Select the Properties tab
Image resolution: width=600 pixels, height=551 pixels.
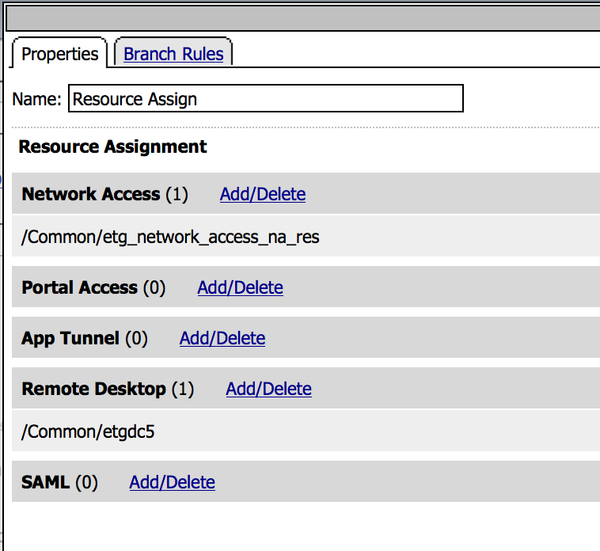click(60, 54)
